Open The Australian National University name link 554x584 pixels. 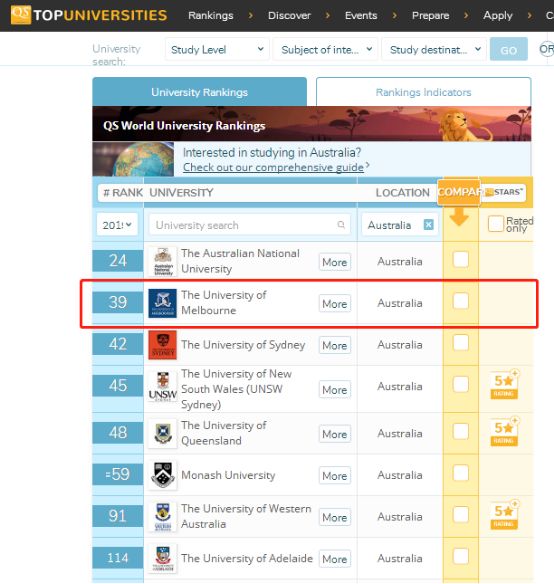(240, 261)
